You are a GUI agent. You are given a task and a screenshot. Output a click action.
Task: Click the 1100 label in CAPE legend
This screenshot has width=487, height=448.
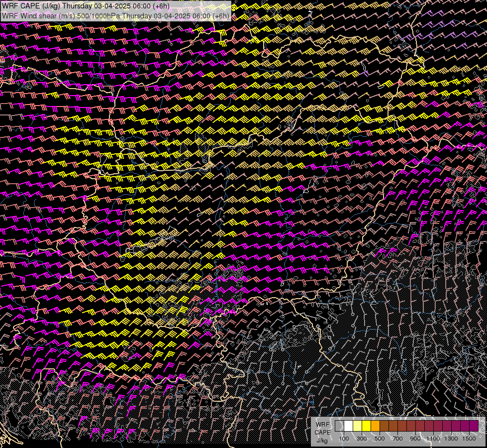(433, 439)
